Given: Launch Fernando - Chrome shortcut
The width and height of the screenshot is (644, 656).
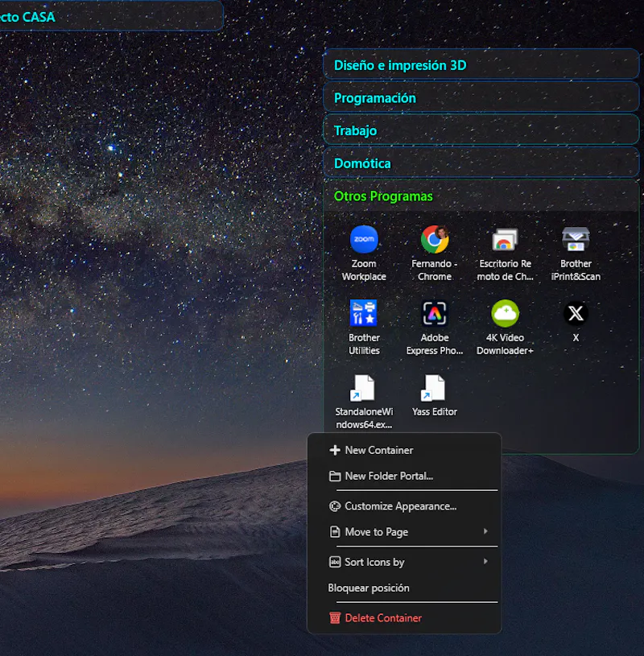Looking at the screenshot, I should tap(435, 254).
